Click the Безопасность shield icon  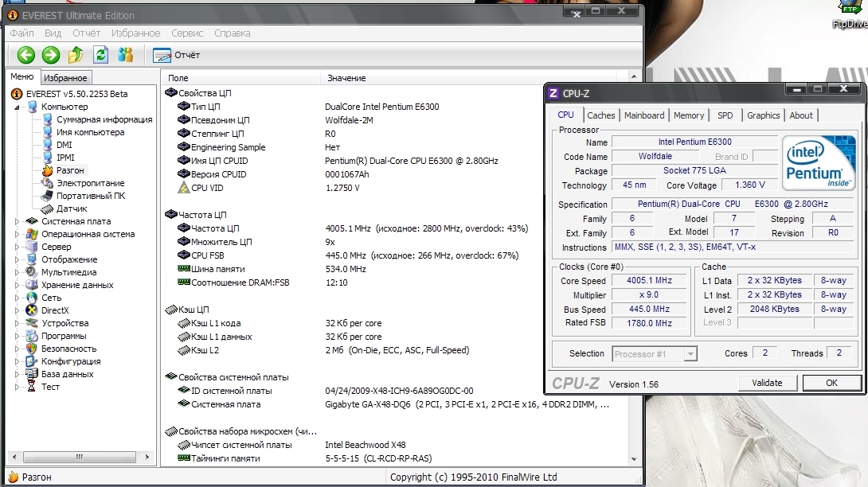pos(32,349)
